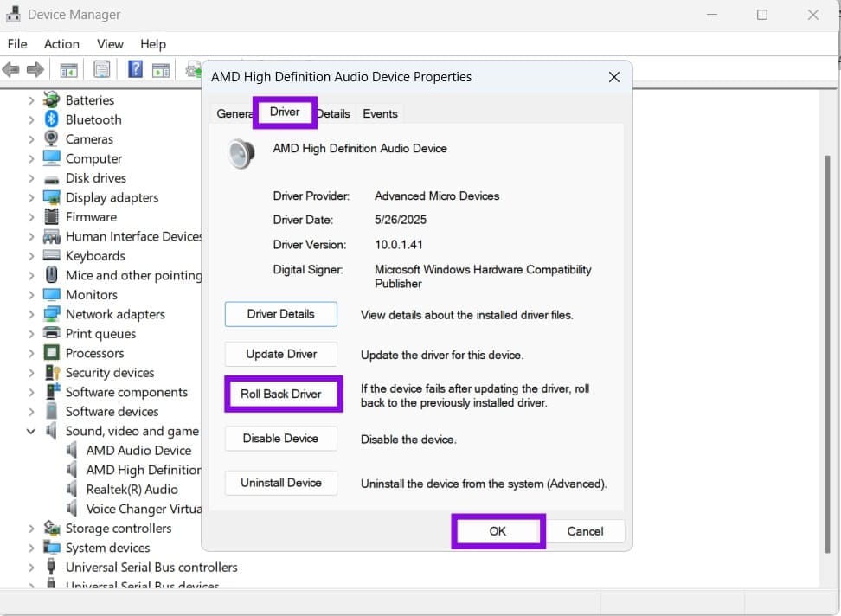Click the Batteries category icon
This screenshot has height=616, width=841.
point(52,99)
